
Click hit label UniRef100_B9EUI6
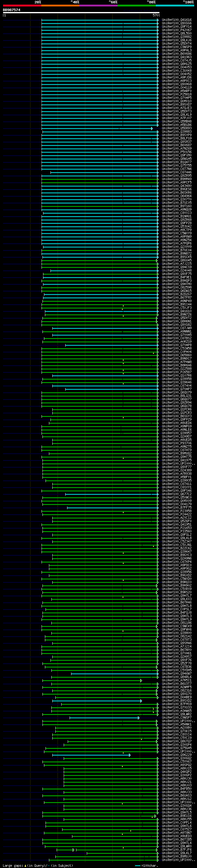177,816
